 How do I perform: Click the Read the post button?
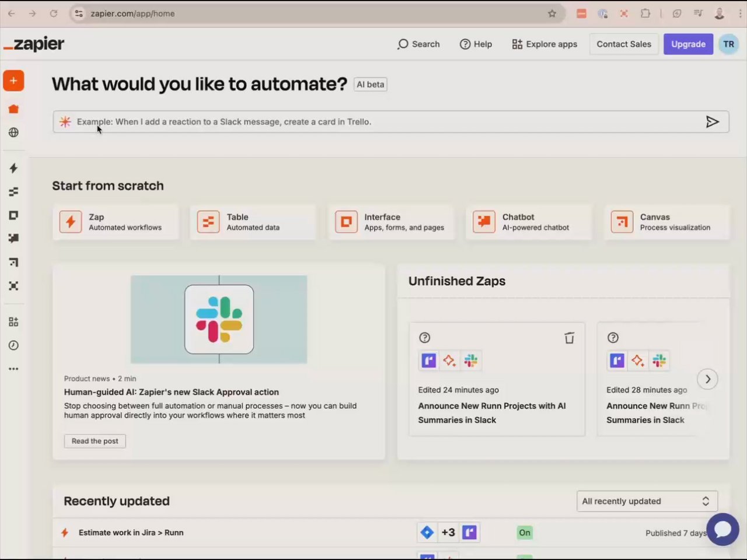point(95,441)
